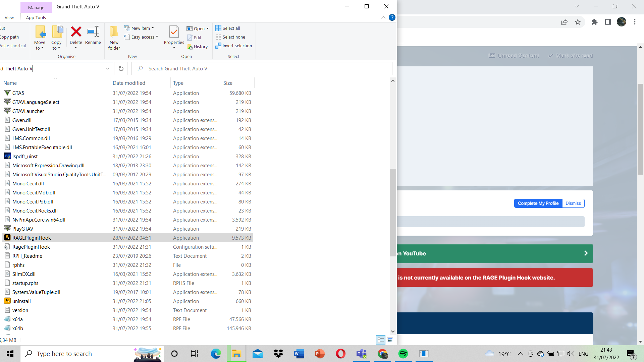644x362 pixels.
Task: Switch to the View ribbon tab
Action: pos(9,17)
